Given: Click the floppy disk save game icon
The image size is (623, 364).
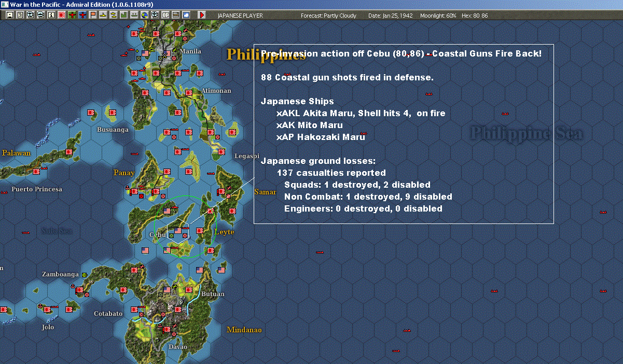Looking at the screenshot, I should click(x=9, y=15).
